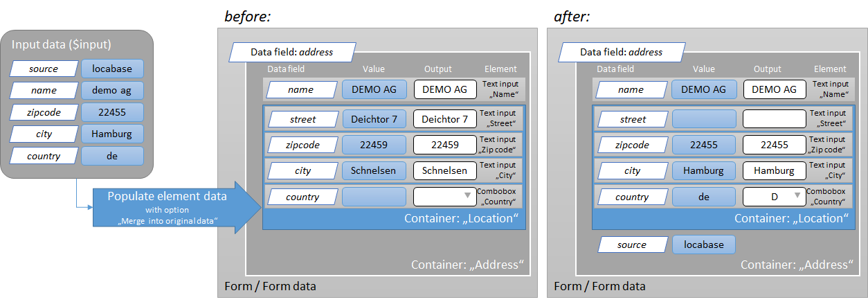Select 22455 value cell in after panel
This screenshot has width=868, height=302.
click(x=704, y=145)
